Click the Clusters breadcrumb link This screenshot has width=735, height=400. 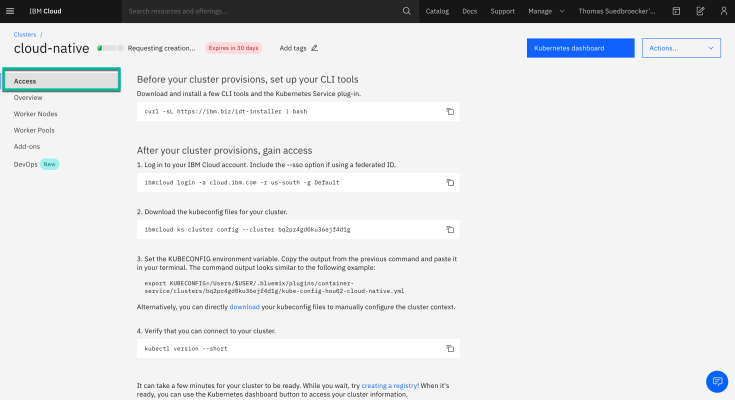pos(25,34)
